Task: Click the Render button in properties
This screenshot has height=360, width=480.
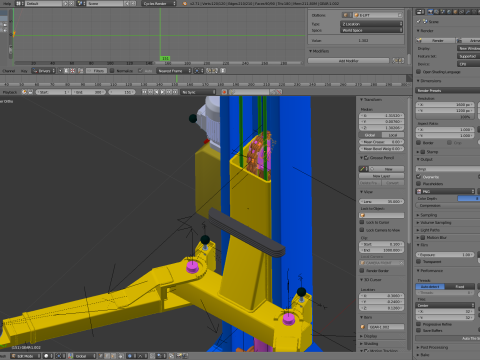Action: pos(435,40)
